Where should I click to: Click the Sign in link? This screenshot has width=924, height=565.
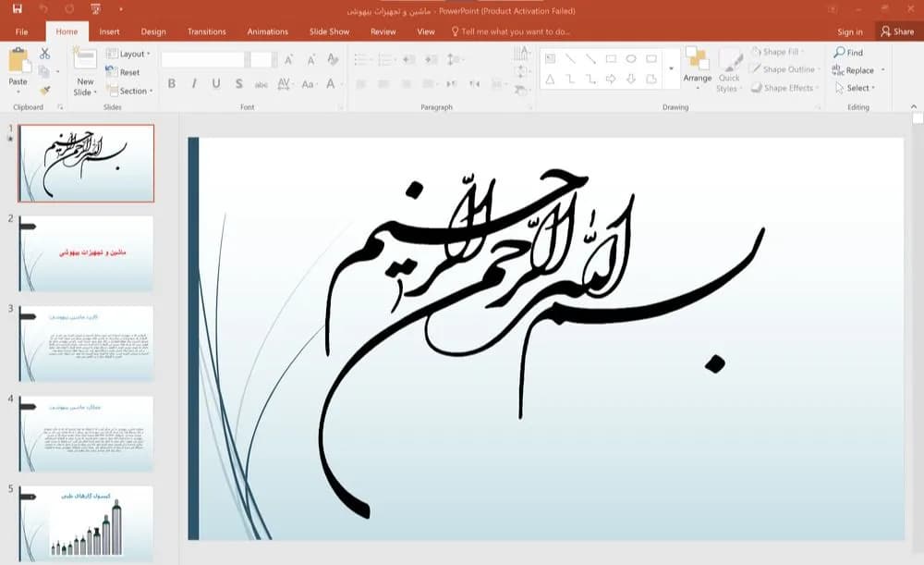click(850, 31)
